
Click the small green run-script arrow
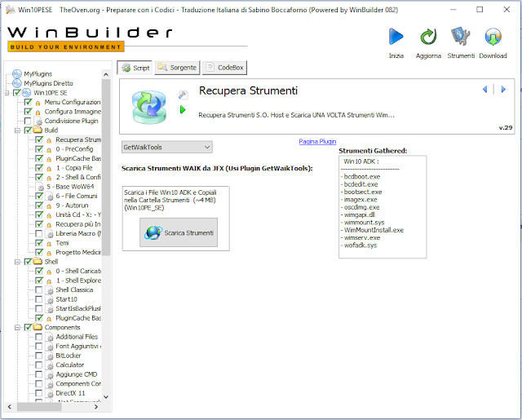[183, 109]
